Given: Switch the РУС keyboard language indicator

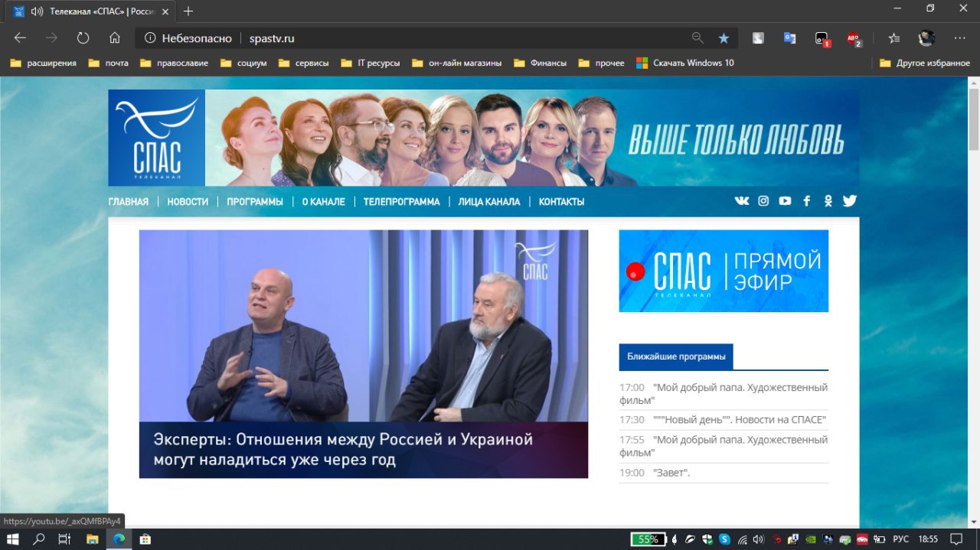Looking at the screenshot, I should tap(901, 539).
